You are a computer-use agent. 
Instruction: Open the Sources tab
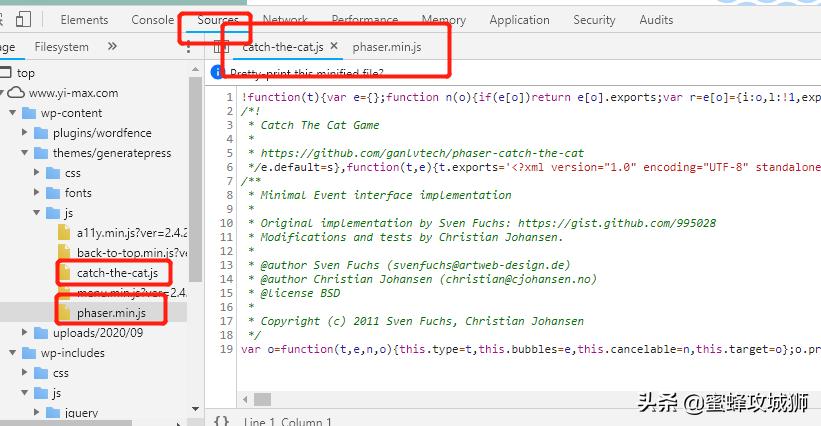[218, 20]
